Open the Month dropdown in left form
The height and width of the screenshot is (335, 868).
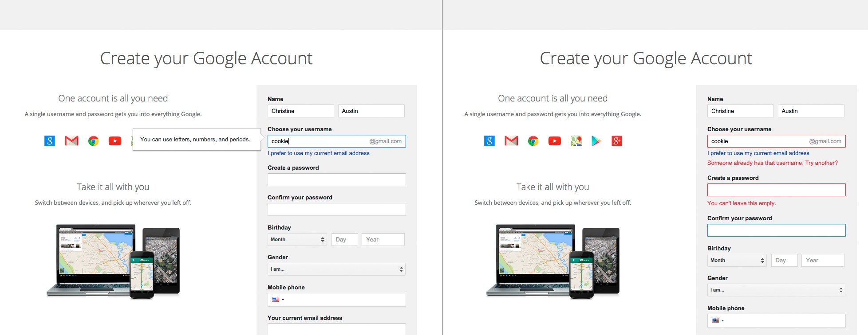[x=297, y=239]
